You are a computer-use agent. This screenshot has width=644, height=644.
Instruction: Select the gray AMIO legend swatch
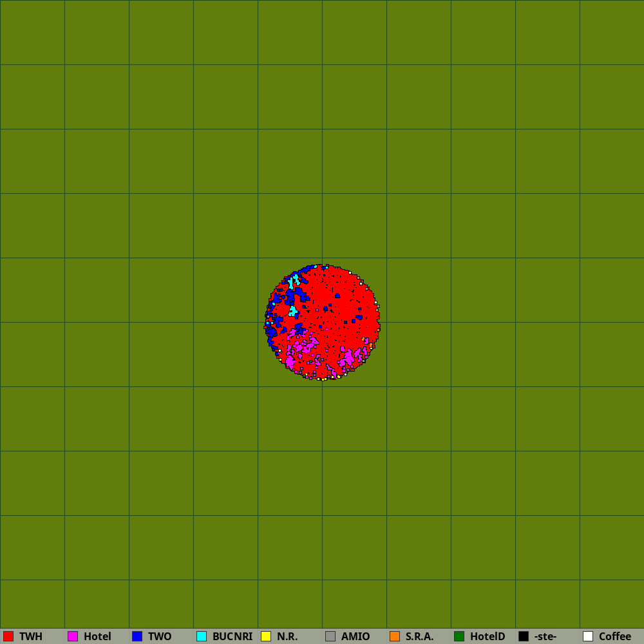(330, 636)
